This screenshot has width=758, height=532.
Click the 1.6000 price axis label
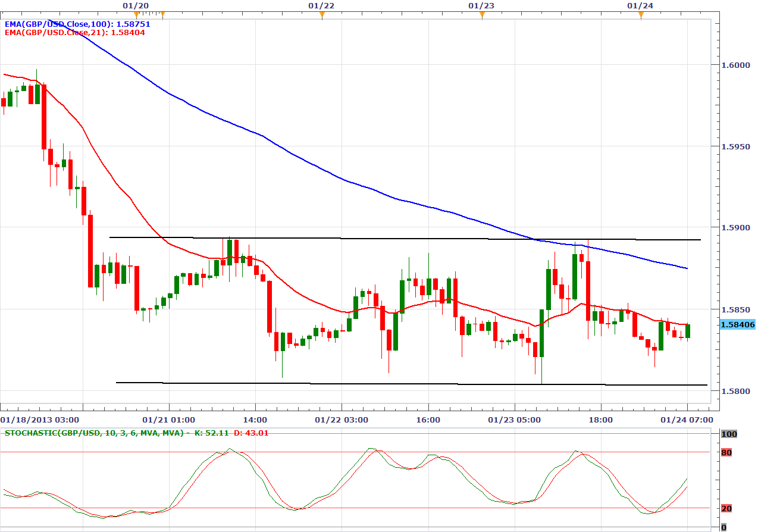coord(735,64)
